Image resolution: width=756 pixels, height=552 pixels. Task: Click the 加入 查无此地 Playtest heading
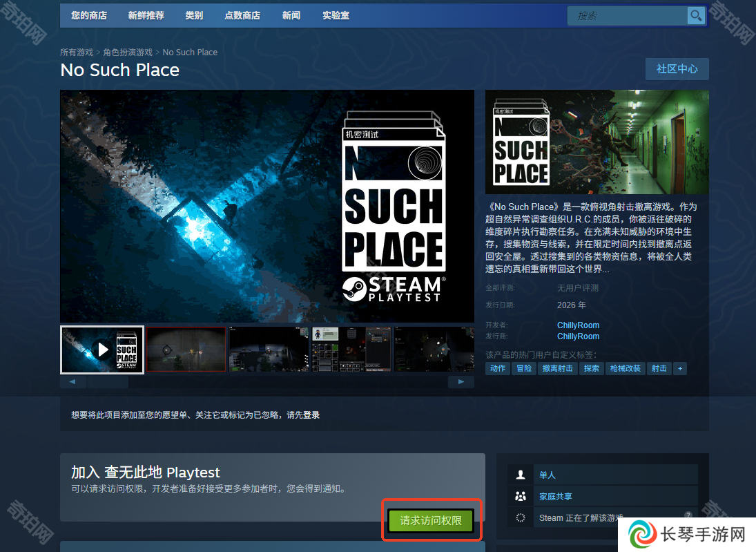point(145,472)
